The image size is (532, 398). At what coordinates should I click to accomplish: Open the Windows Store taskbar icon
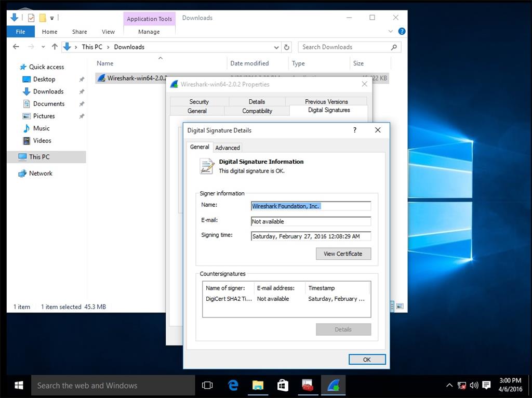click(x=283, y=385)
